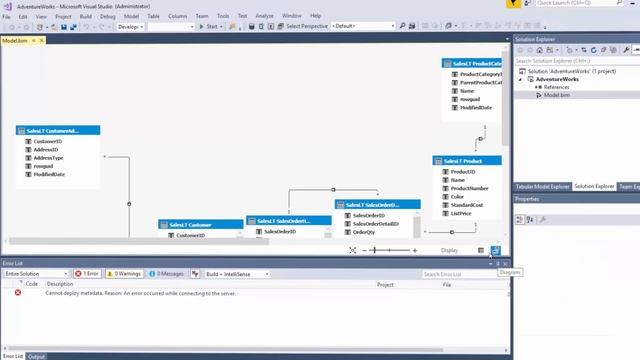Open the Table menu
The width and height of the screenshot is (640, 360).
(153, 16)
